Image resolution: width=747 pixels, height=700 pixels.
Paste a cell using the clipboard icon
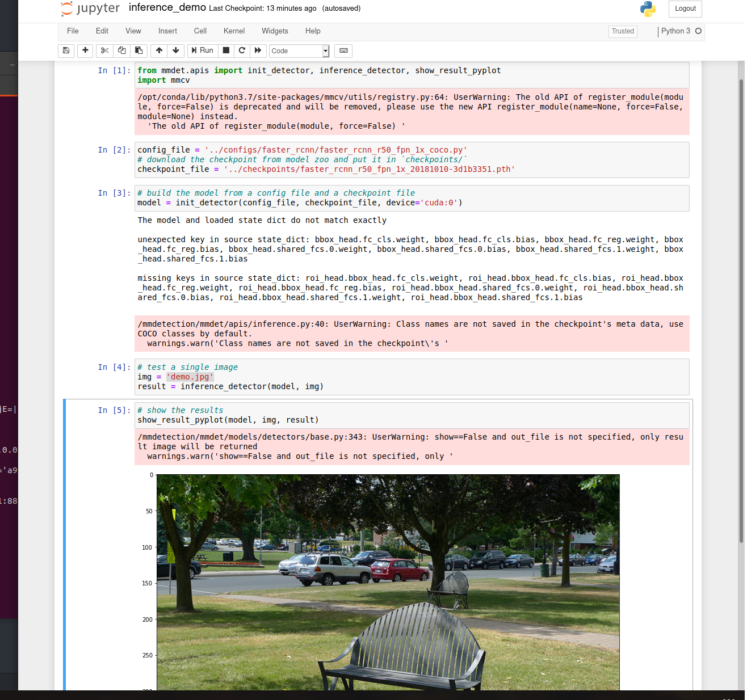(x=139, y=50)
